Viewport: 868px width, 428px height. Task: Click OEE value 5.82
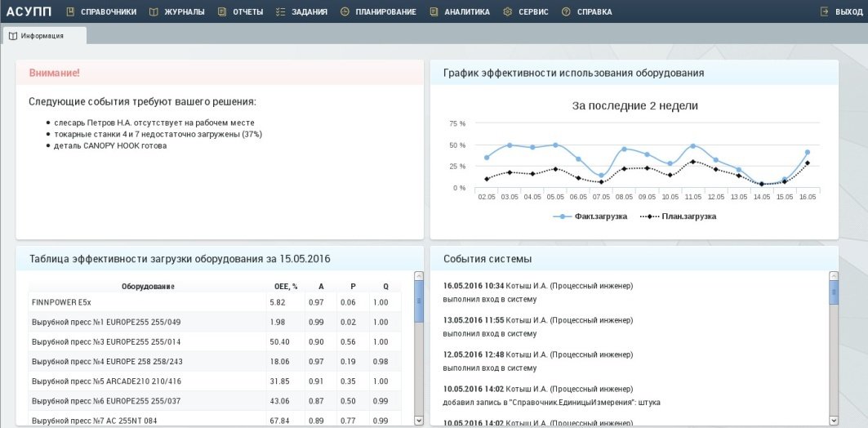coord(278,303)
